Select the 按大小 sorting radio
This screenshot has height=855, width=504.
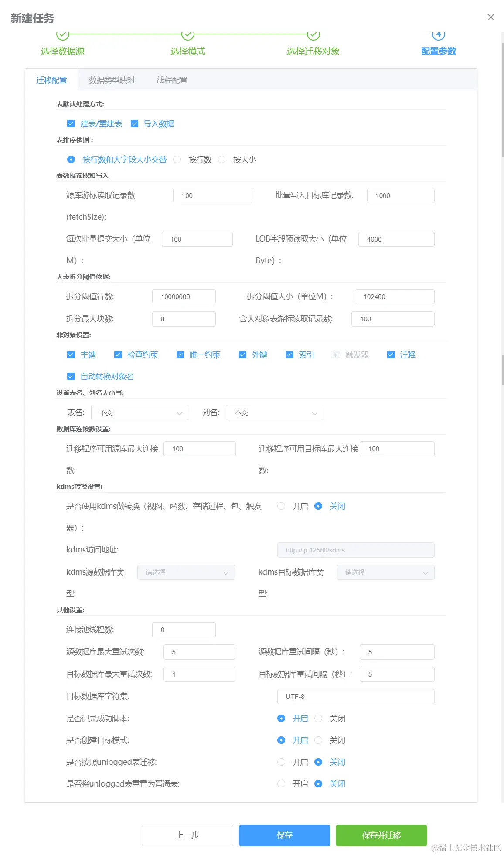point(221,160)
